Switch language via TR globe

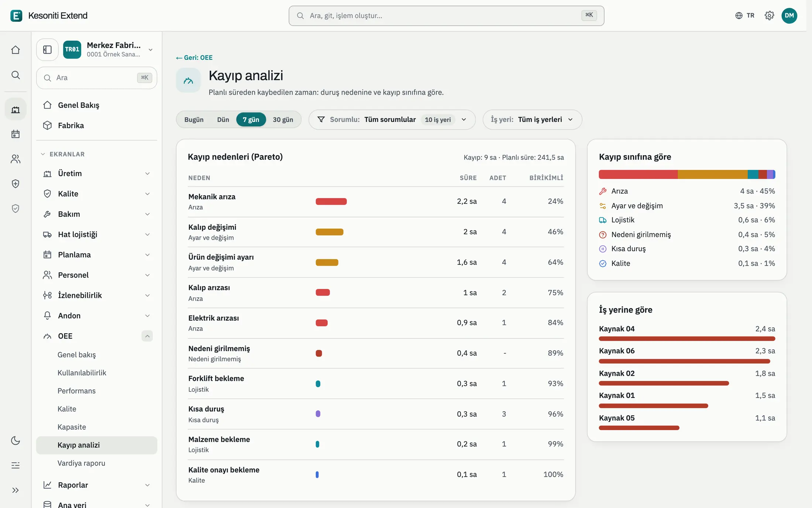pos(745,16)
